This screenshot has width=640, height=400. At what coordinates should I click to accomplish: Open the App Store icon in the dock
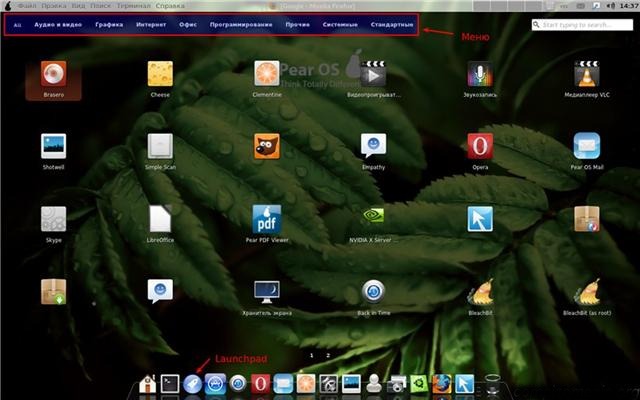[x=215, y=384]
